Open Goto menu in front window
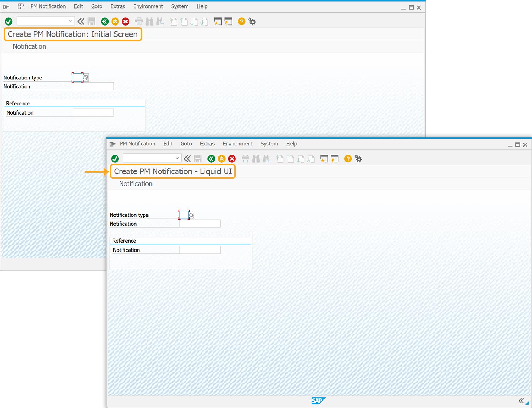This screenshot has height=408, width=532. [x=186, y=144]
